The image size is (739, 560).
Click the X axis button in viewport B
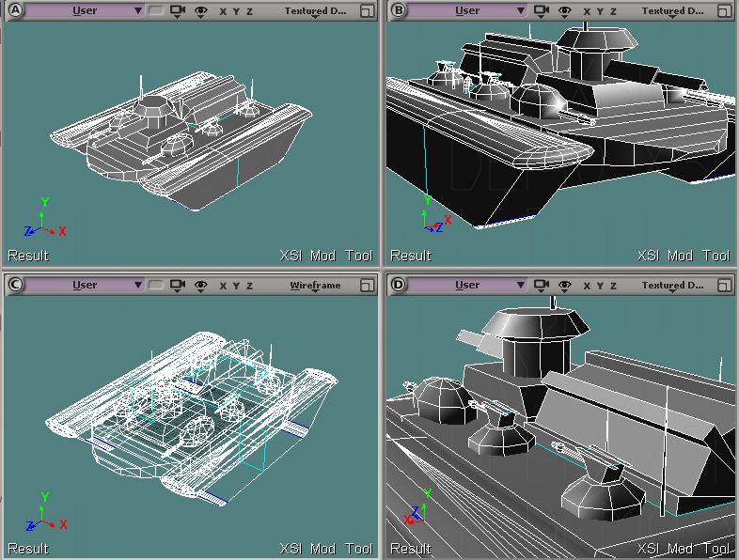(x=587, y=11)
